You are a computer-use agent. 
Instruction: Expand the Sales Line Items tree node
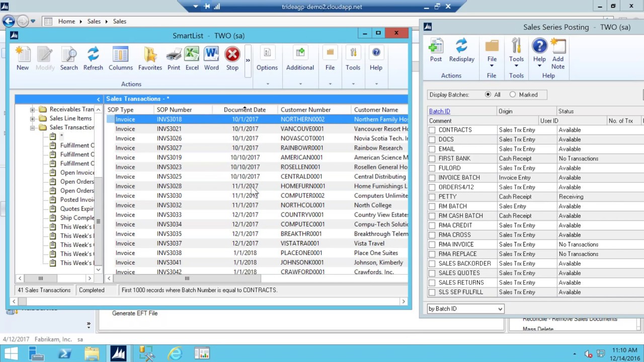tap(33, 119)
